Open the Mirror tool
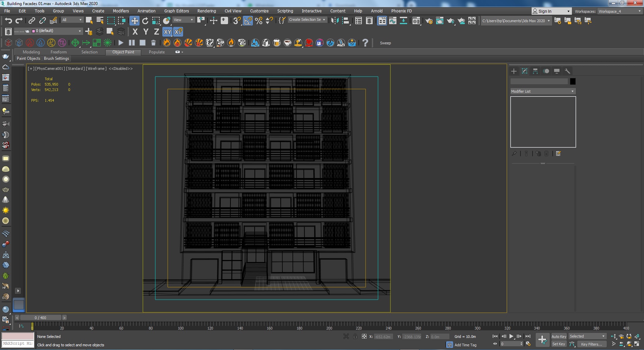The image size is (644, 350). click(x=334, y=21)
